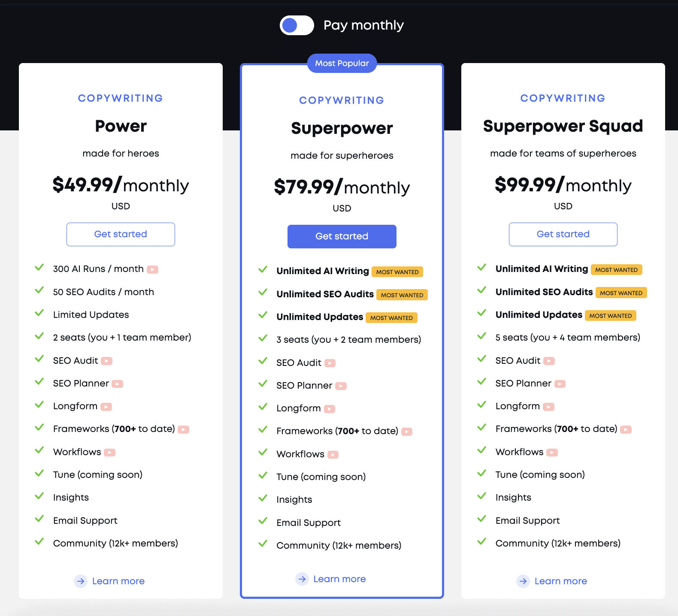The width and height of the screenshot is (678, 616).
Task: Get started with the Power plan
Action: 121,234
